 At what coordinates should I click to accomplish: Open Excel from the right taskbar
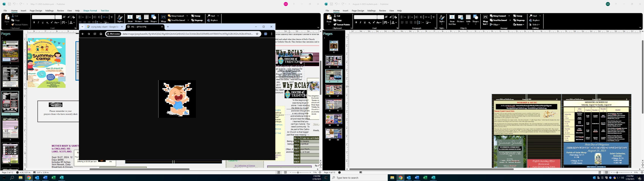pyautogui.click(x=425, y=178)
